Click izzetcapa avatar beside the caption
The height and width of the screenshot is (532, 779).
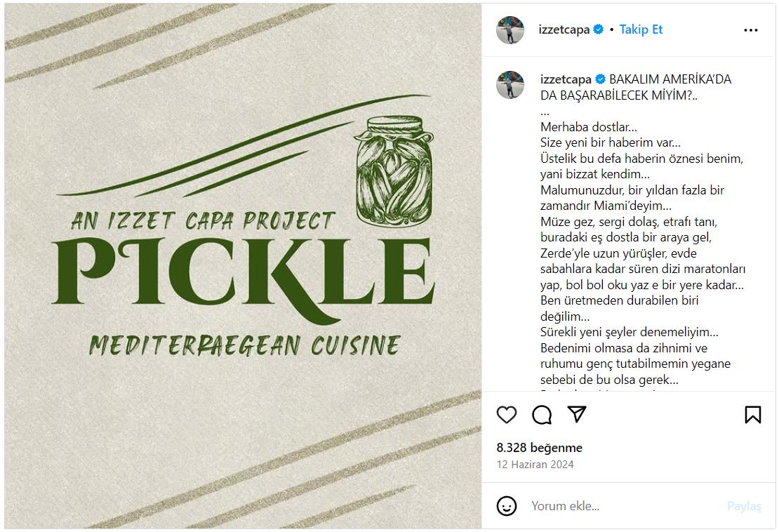510,85
